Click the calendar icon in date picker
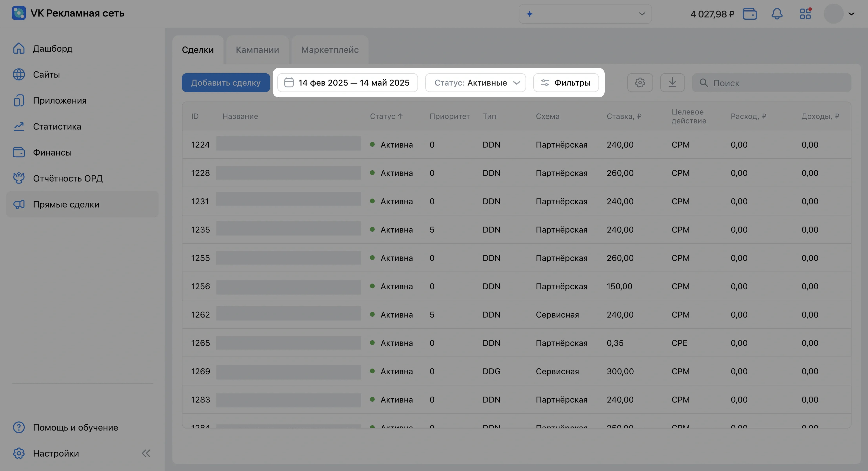 point(289,83)
